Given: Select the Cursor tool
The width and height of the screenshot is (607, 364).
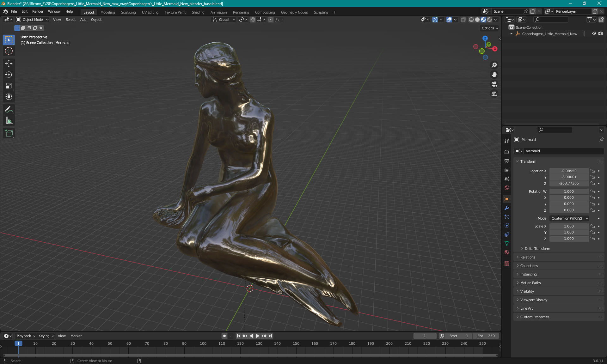Looking at the screenshot, I should [9, 51].
